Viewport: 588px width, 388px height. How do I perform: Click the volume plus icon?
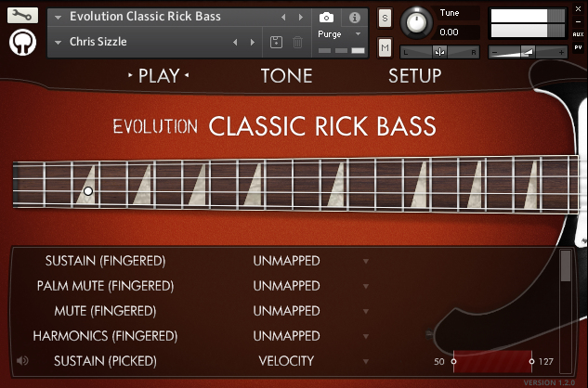pos(561,53)
